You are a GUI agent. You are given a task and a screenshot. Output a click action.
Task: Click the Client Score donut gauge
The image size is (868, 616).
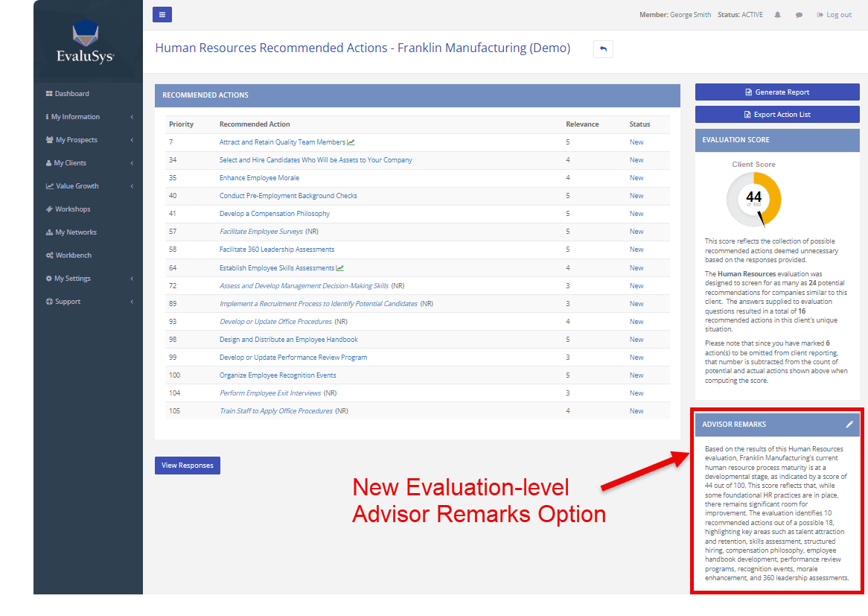click(753, 199)
